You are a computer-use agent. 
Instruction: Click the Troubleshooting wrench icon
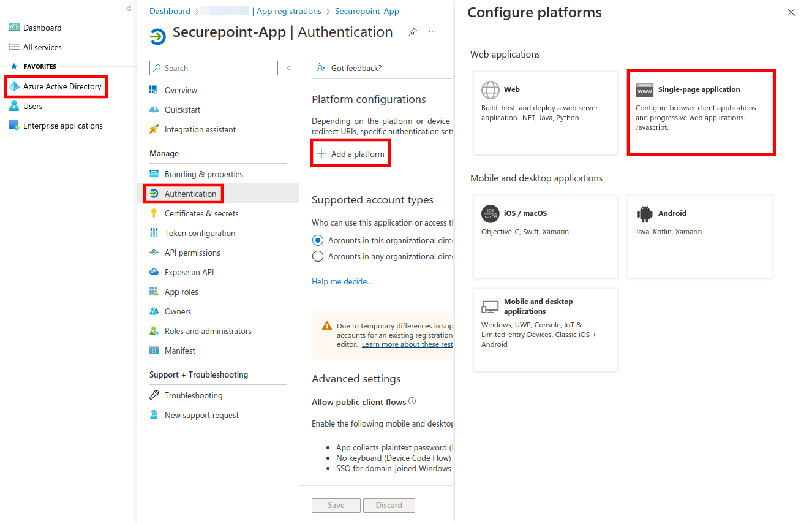154,395
